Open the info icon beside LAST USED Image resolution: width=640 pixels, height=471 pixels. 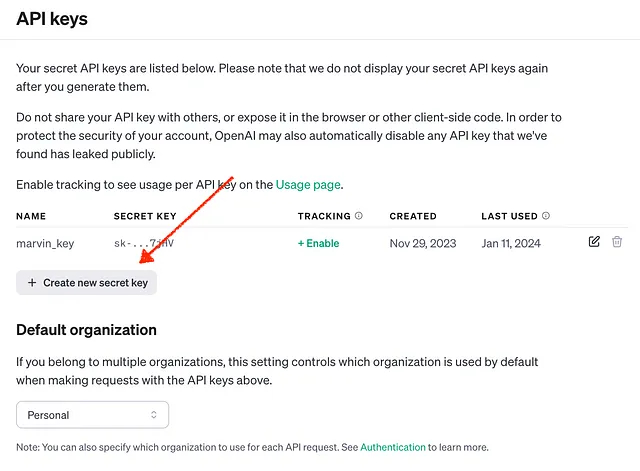pyautogui.click(x=546, y=216)
